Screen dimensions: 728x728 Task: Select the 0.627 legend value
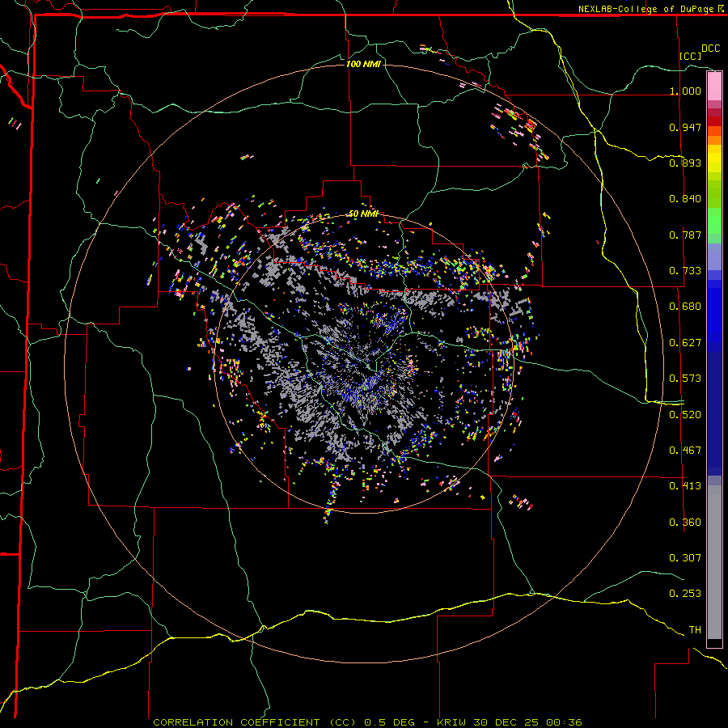click(x=685, y=343)
